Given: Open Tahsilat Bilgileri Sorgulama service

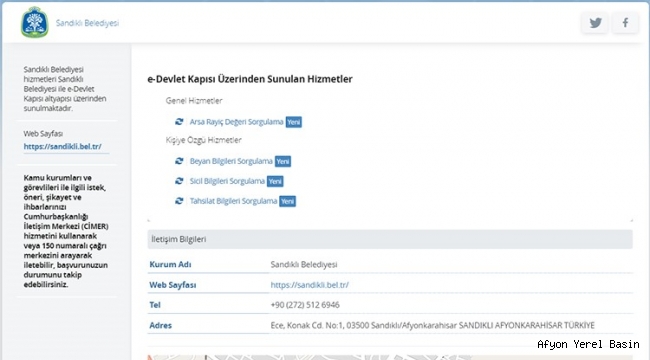Looking at the screenshot, I should (233, 201).
